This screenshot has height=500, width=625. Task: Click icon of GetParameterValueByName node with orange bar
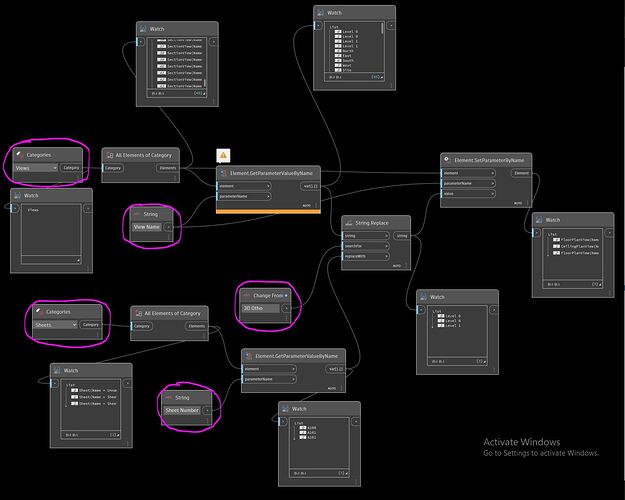(224, 173)
